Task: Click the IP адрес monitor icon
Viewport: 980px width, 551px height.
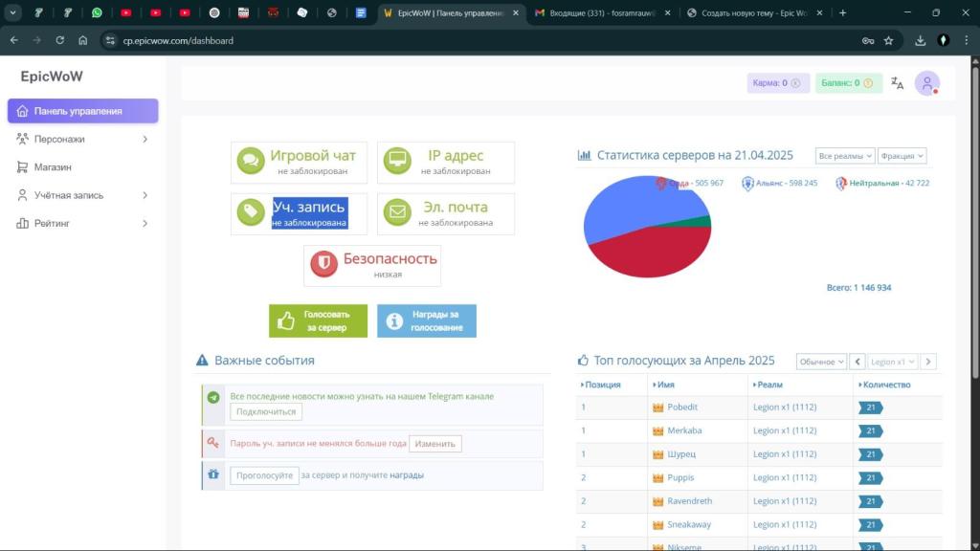Action: coord(397,162)
